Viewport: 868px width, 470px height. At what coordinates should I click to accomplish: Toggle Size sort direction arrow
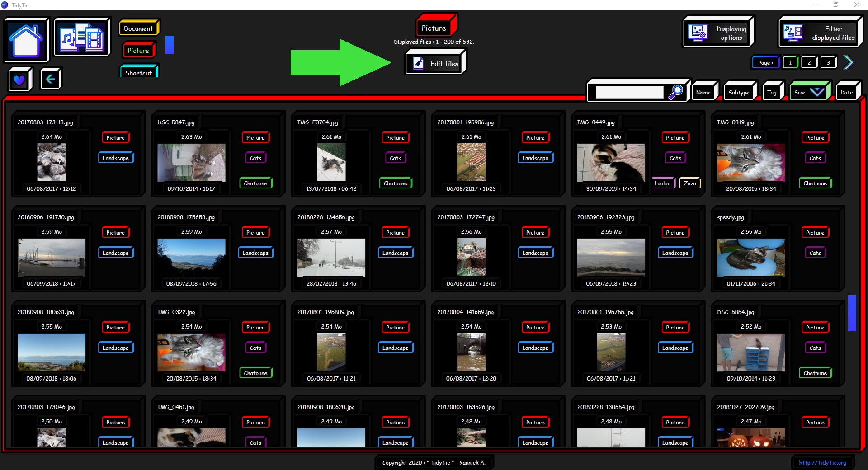[817, 92]
